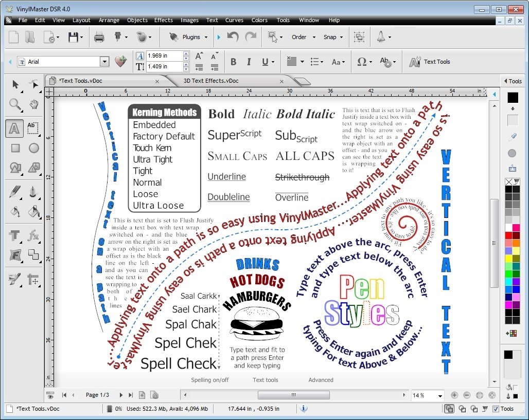The height and width of the screenshot is (420, 529).
Task: Open the Arial font dropdown
Action: (104, 62)
